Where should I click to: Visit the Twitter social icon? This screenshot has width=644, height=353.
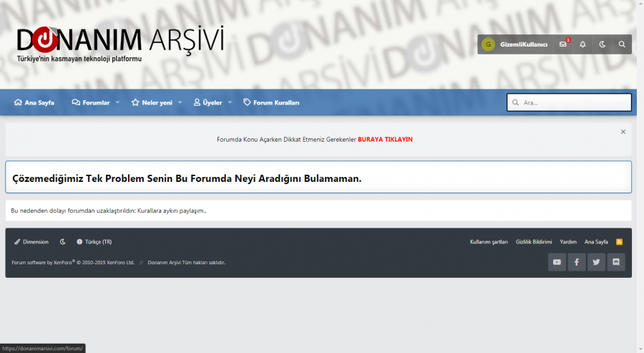click(596, 262)
